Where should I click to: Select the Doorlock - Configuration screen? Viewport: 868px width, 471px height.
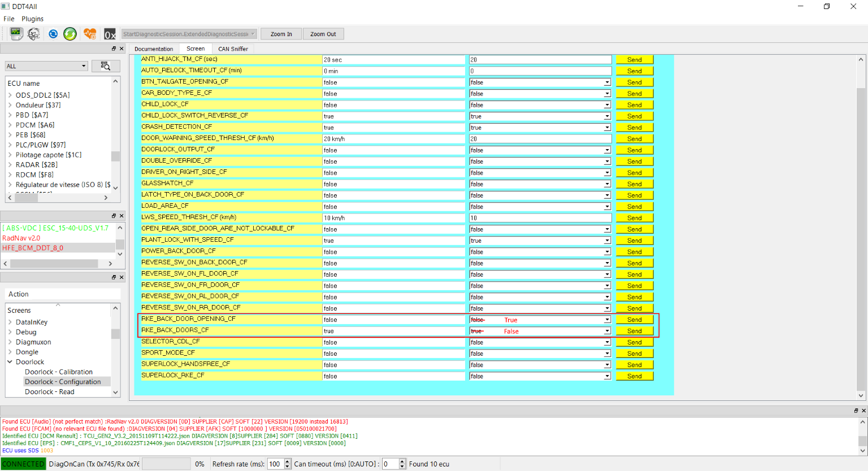[x=63, y=382]
